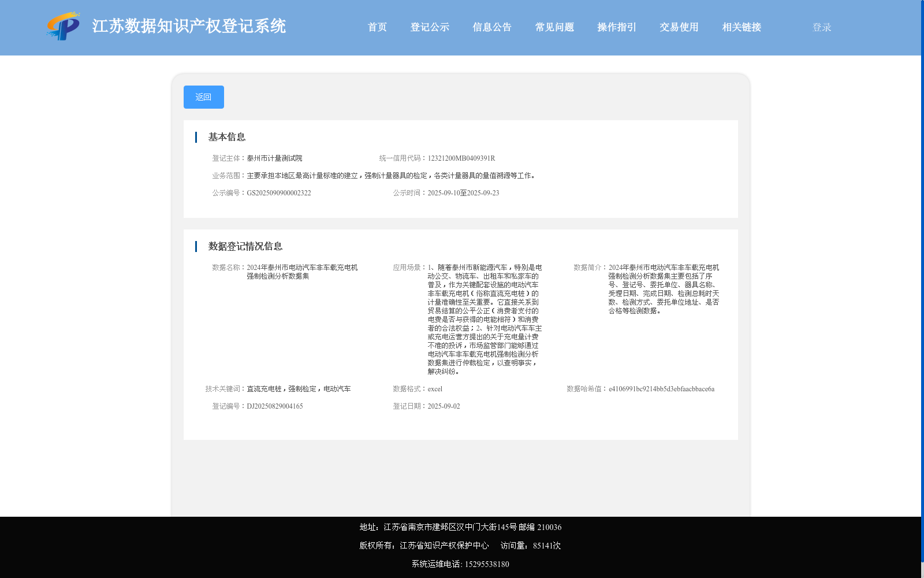The height and width of the screenshot is (578, 924).
Task: Click footer address 江苏省南京市建邺区汉中门大街145号
Action: (x=450, y=527)
